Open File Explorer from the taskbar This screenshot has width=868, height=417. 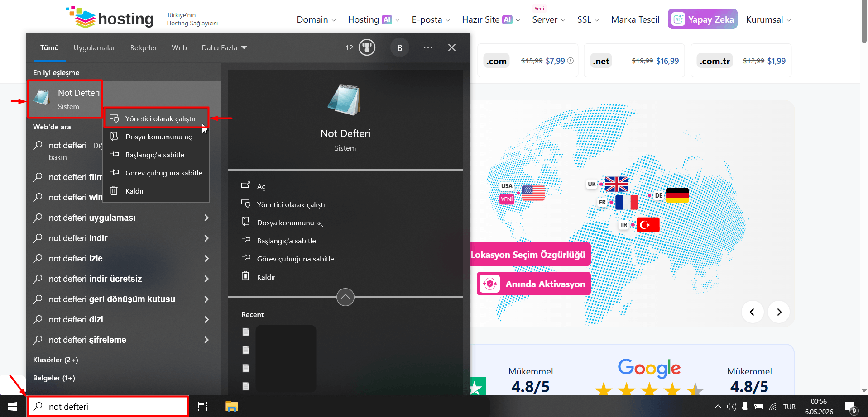[x=232, y=407]
